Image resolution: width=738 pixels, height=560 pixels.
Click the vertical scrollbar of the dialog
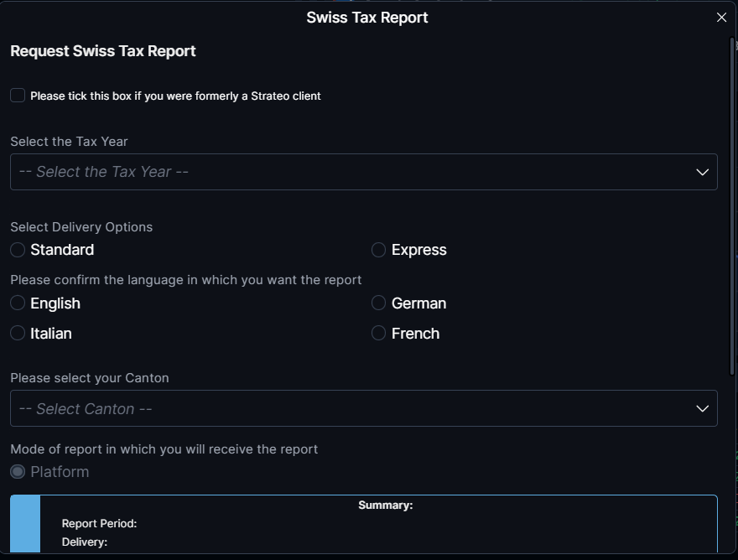tap(733, 210)
